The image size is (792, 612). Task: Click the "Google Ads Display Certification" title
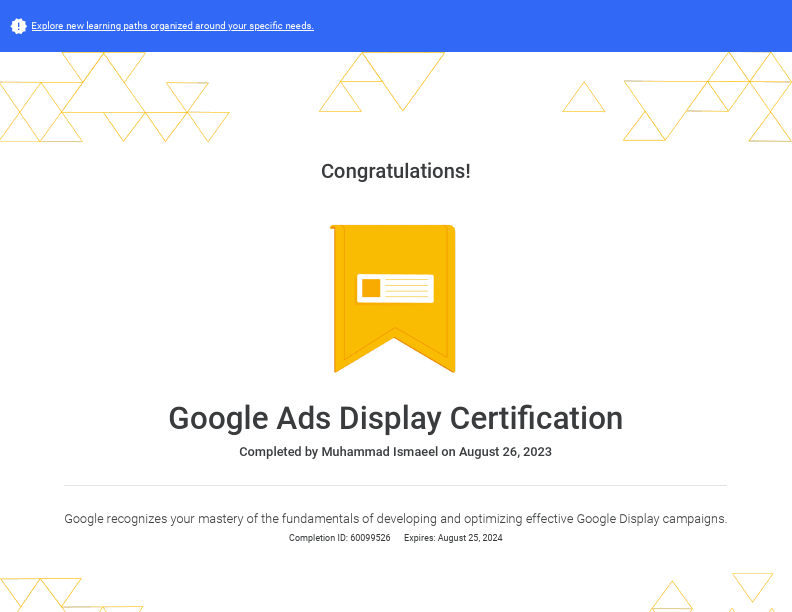coord(395,419)
